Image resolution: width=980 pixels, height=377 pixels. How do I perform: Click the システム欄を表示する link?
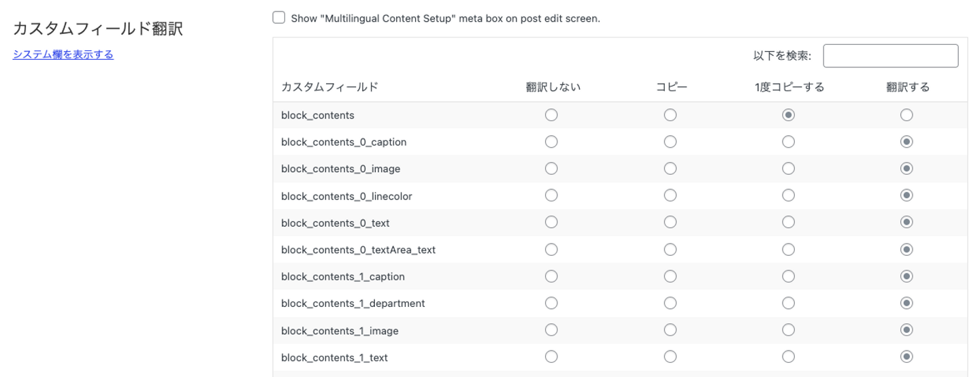(63, 54)
